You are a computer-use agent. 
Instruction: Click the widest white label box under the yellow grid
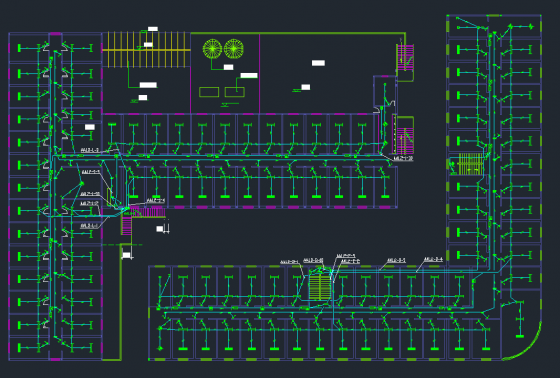click(148, 85)
